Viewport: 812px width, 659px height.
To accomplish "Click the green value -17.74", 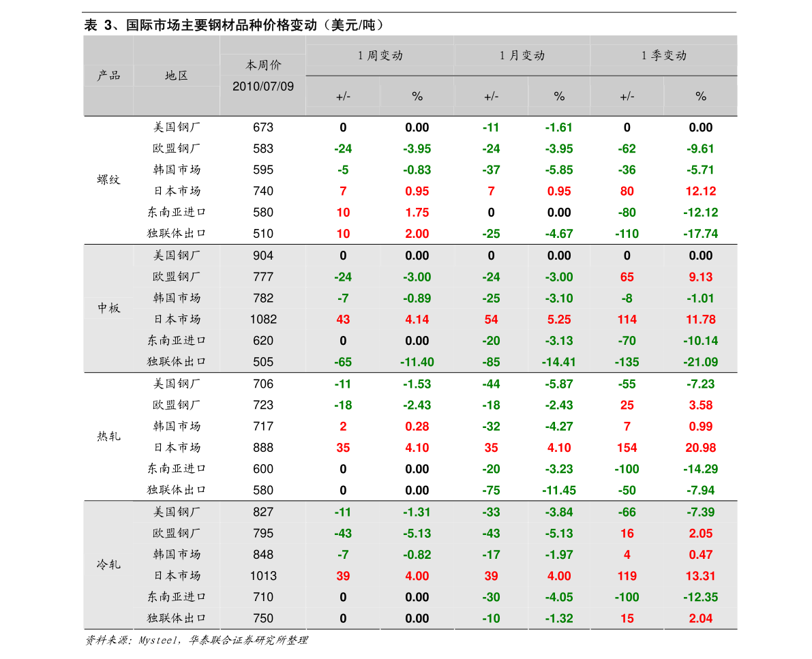I will [701, 234].
